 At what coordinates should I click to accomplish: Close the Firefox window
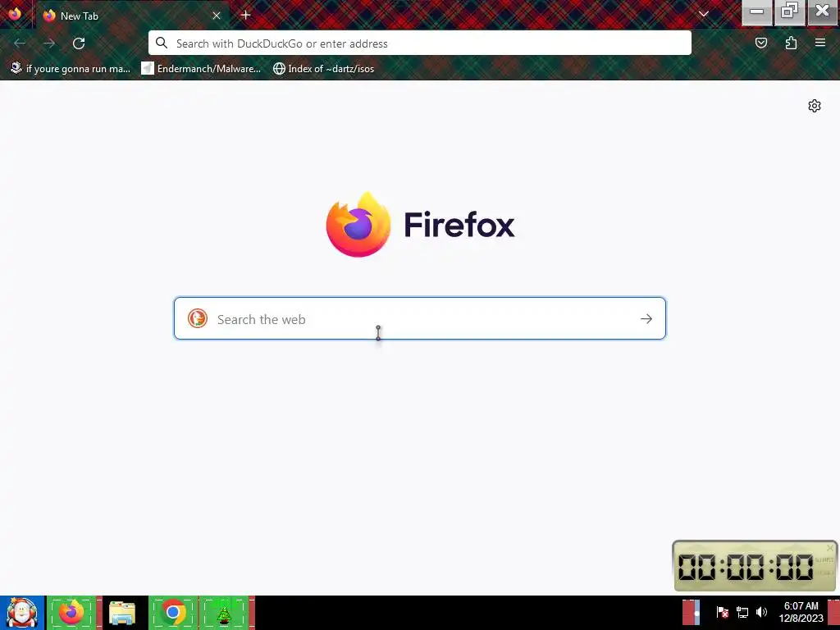(822, 12)
